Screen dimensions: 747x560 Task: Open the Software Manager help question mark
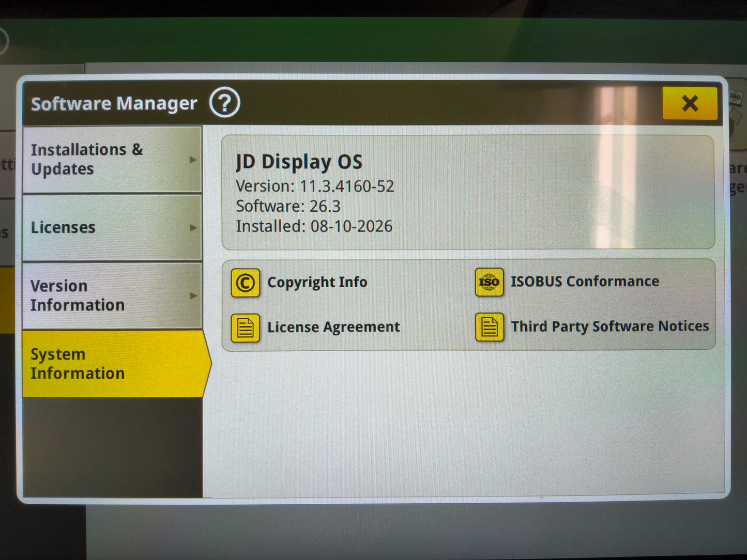(x=224, y=103)
